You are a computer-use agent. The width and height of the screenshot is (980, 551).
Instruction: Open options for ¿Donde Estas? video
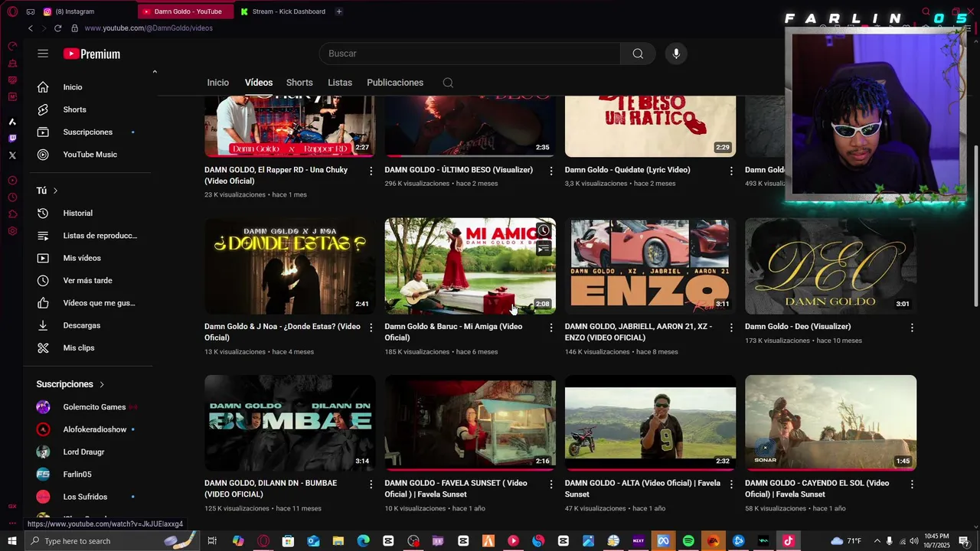click(371, 328)
